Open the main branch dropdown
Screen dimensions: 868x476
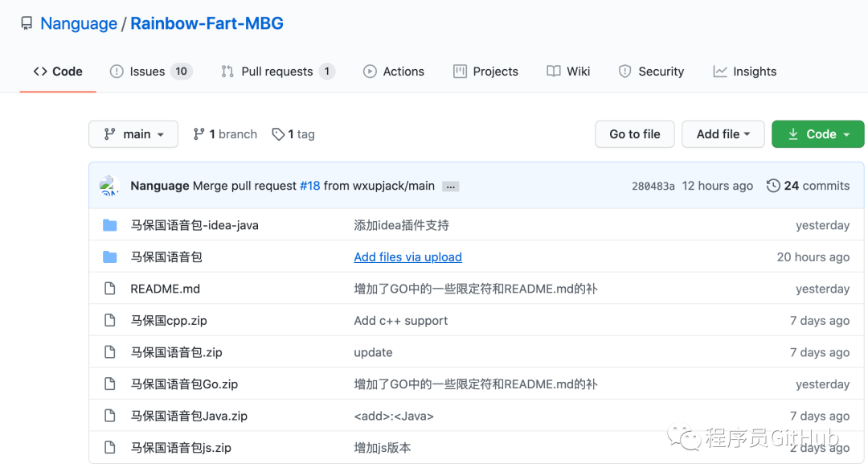[x=133, y=134]
